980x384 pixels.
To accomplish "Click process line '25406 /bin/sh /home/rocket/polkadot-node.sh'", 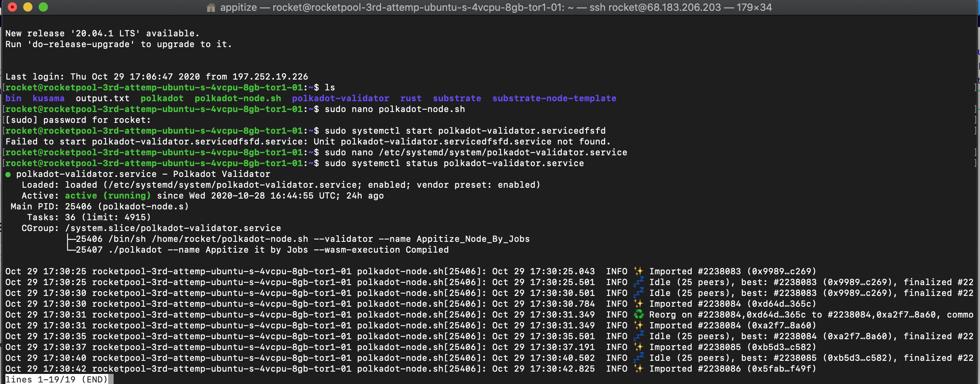I will pyautogui.click(x=303, y=239).
